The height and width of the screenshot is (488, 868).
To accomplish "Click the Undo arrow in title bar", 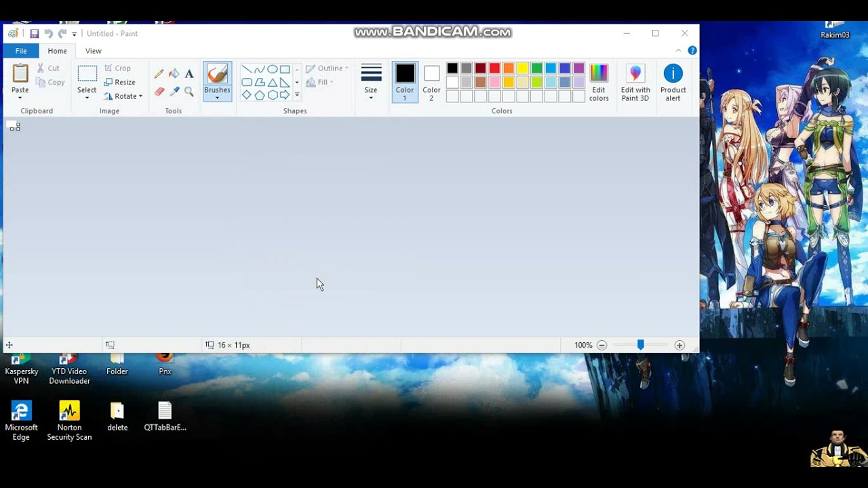I will coord(48,33).
